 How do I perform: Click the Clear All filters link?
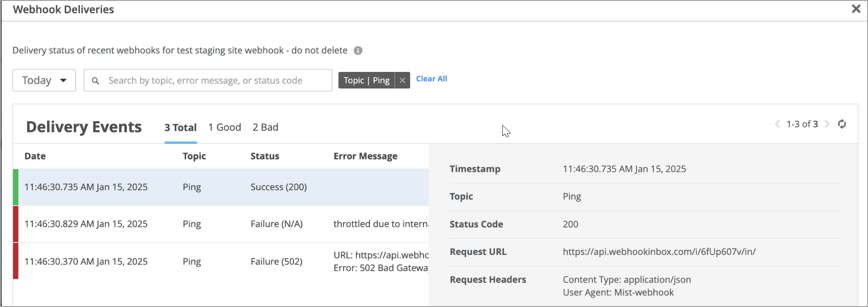(431, 79)
